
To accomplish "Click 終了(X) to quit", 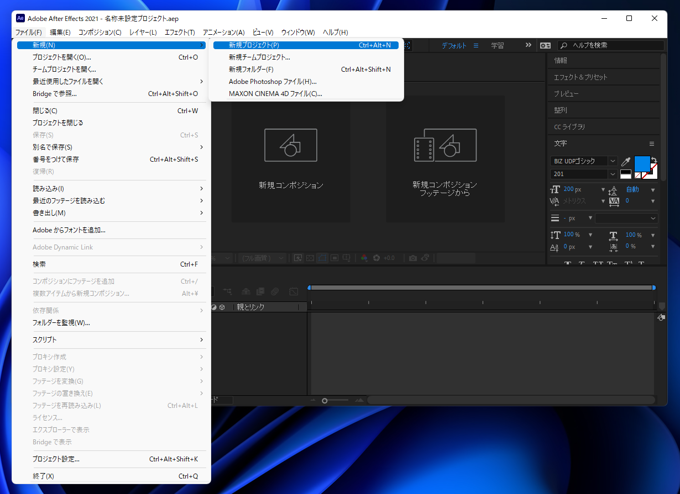I will [x=111, y=476].
